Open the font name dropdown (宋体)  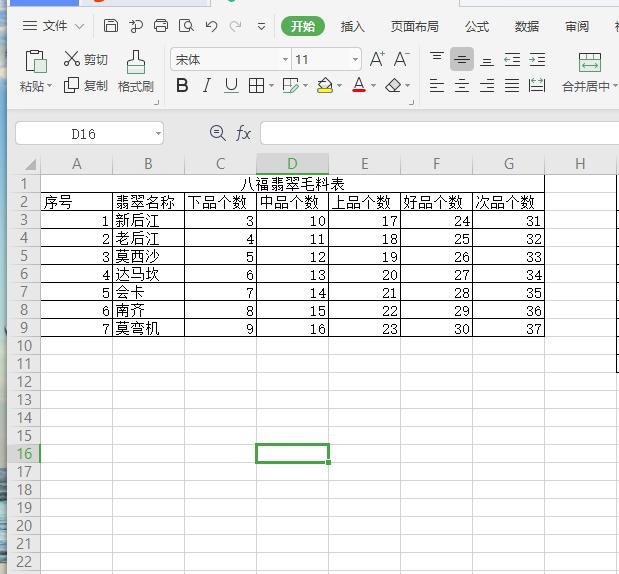coord(285,59)
